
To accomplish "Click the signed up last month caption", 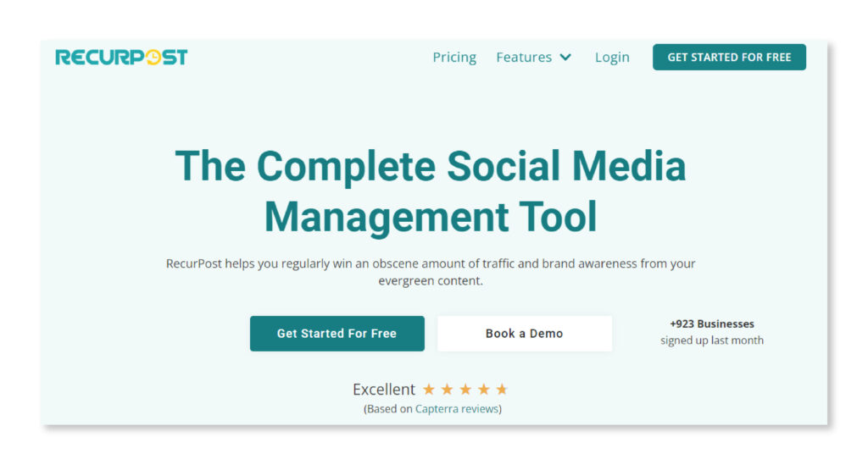I will pyautogui.click(x=712, y=340).
